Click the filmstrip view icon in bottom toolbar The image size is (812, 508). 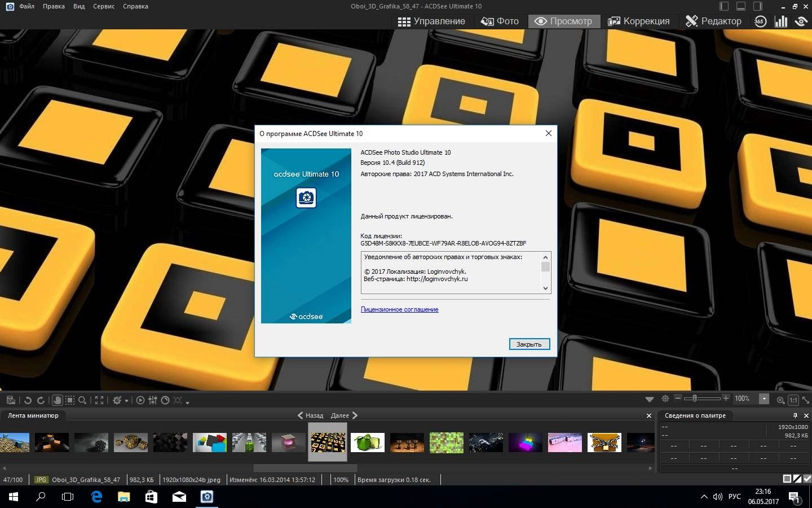click(11, 400)
